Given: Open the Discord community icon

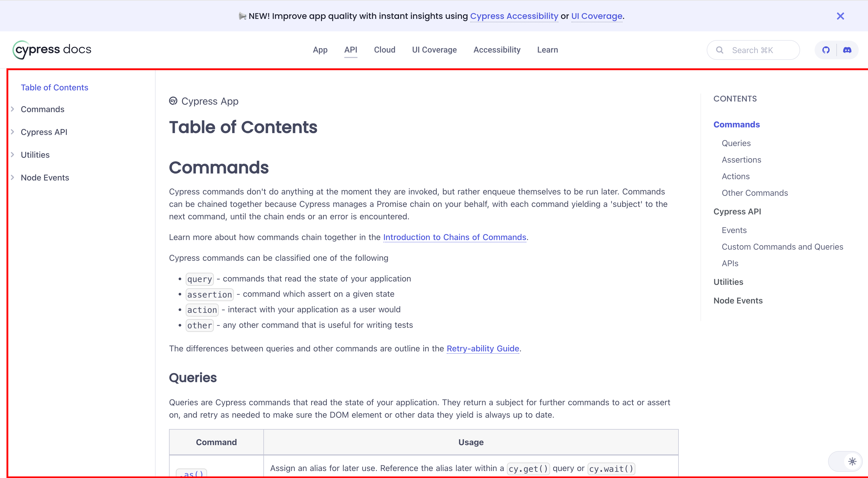Looking at the screenshot, I should pyautogui.click(x=847, y=50).
